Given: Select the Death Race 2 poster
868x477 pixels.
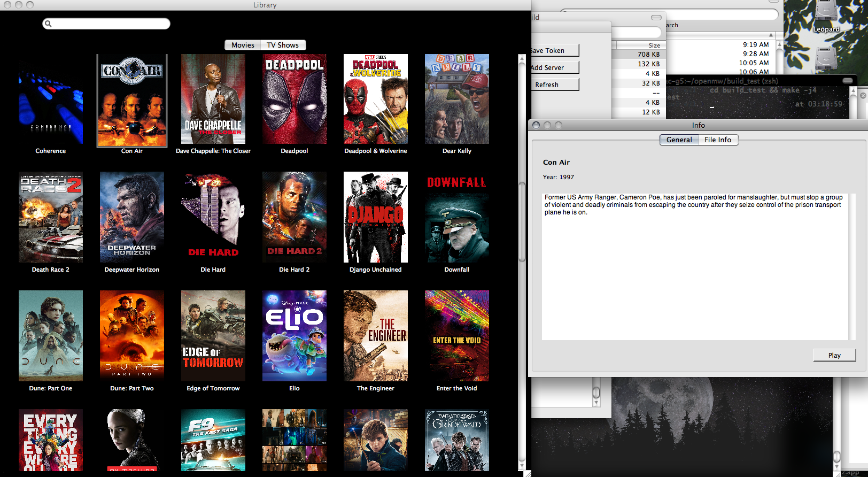Looking at the screenshot, I should point(51,217).
